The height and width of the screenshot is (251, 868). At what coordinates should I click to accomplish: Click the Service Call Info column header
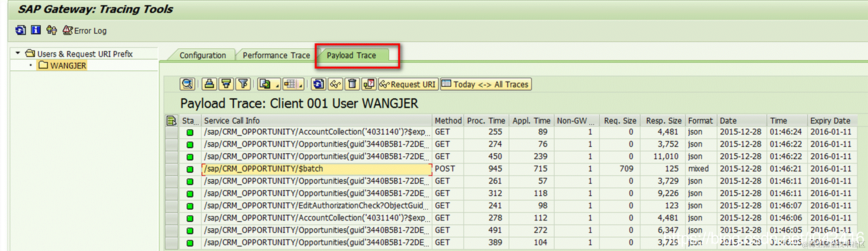point(316,120)
